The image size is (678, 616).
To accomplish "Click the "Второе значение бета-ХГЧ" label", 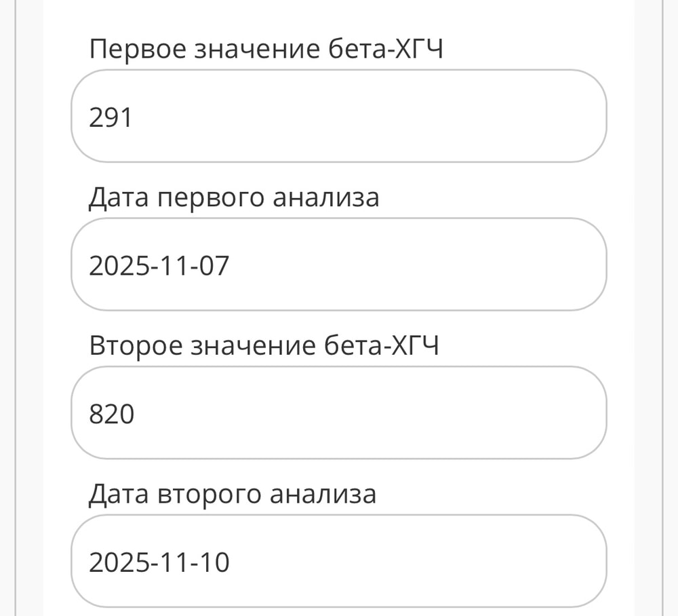I will [x=264, y=346].
